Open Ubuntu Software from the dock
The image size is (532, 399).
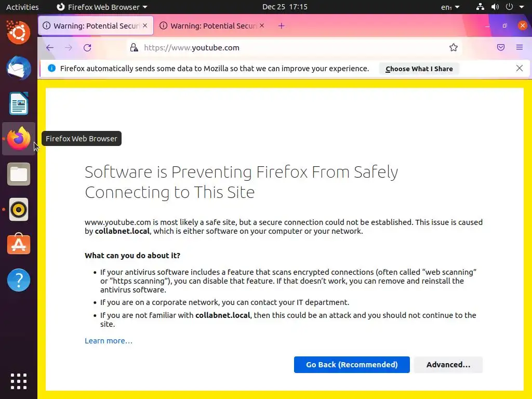pos(19,245)
